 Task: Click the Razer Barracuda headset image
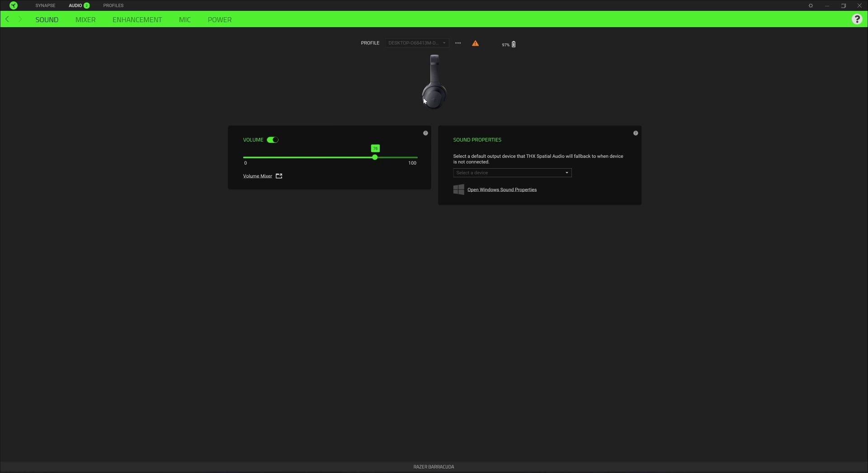pyautogui.click(x=434, y=81)
